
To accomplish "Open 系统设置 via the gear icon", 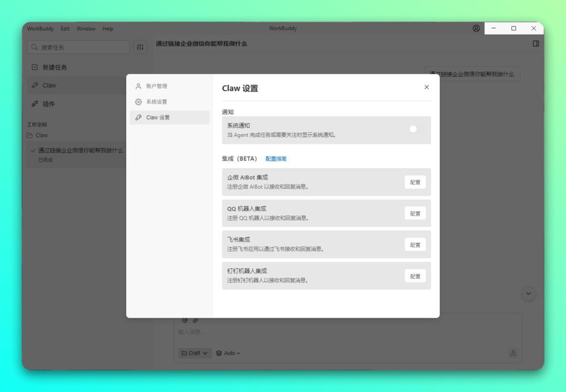I will (138, 102).
